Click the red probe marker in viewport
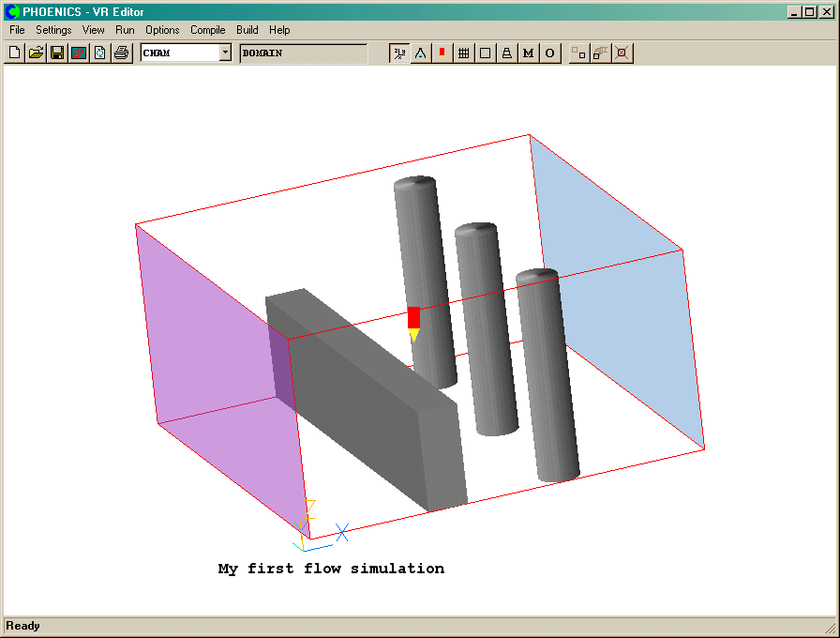Image resolution: width=840 pixels, height=638 pixels. click(413, 317)
